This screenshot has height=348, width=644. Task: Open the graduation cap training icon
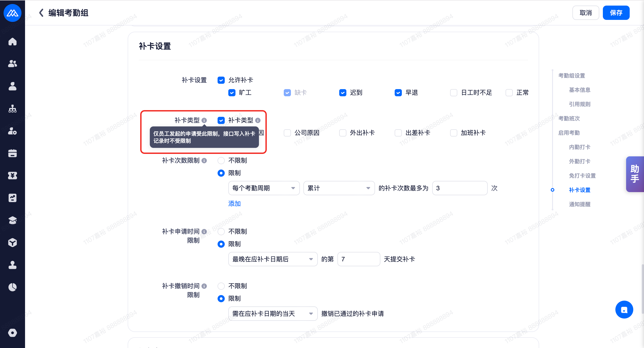pyautogui.click(x=12, y=220)
